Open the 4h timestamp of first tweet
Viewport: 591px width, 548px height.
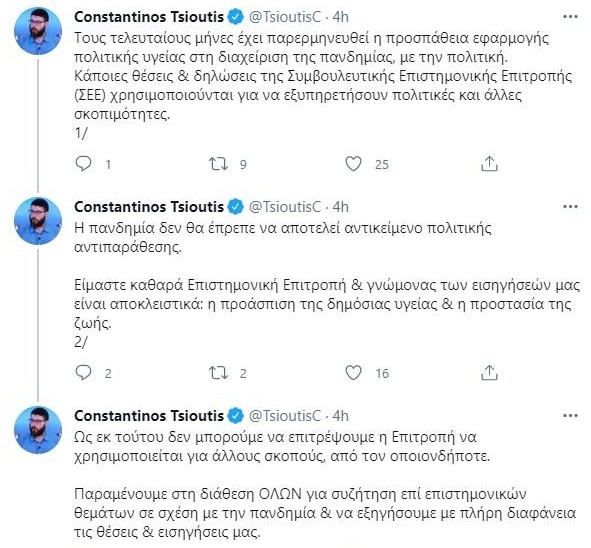[341, 17]
